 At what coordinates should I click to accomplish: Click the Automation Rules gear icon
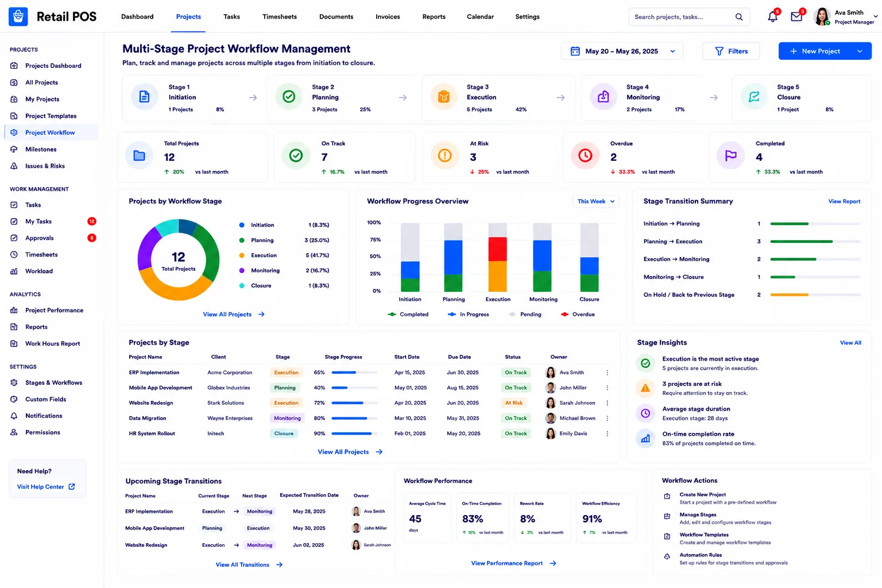[667, 556]
